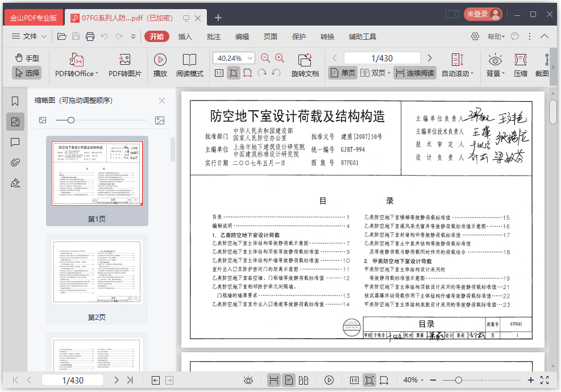
Task: Click the zoom in magnifier icon
Action: (280, 57)
